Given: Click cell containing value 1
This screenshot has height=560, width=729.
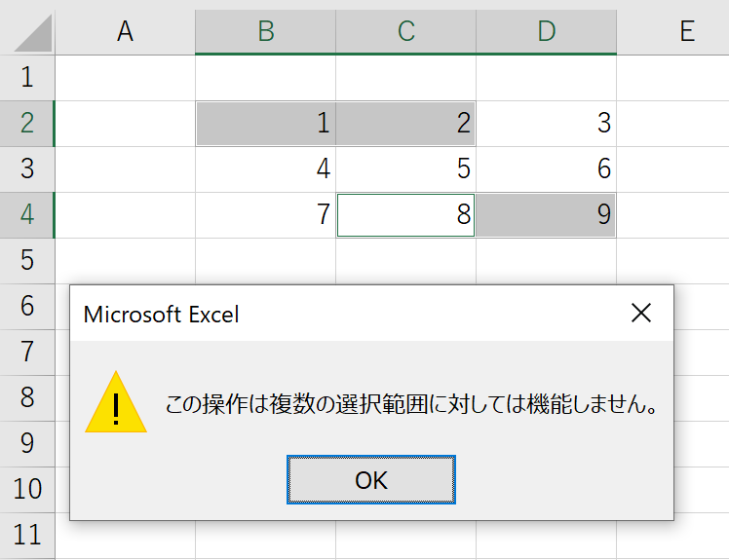Looking at the screenshot, I should [x=265, y=124].
